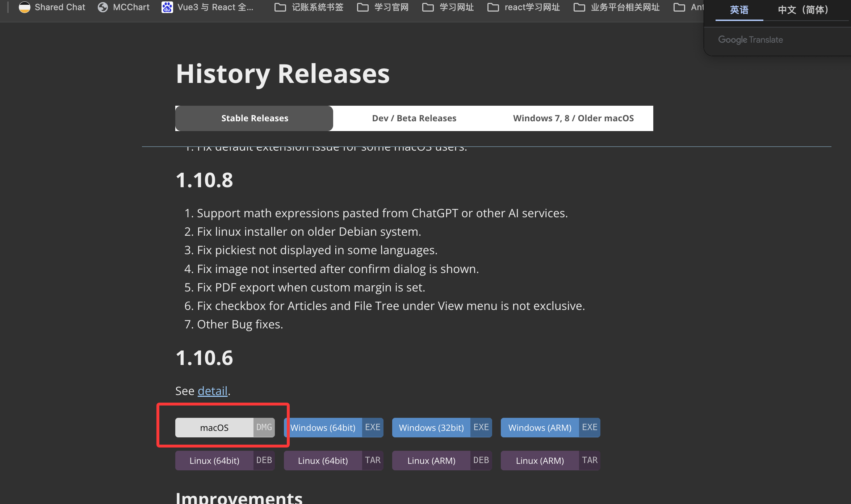Switch to Windows 7, 8 / Older macOS tab
This screenshot has height=504, width=851.
pos(573,118)
